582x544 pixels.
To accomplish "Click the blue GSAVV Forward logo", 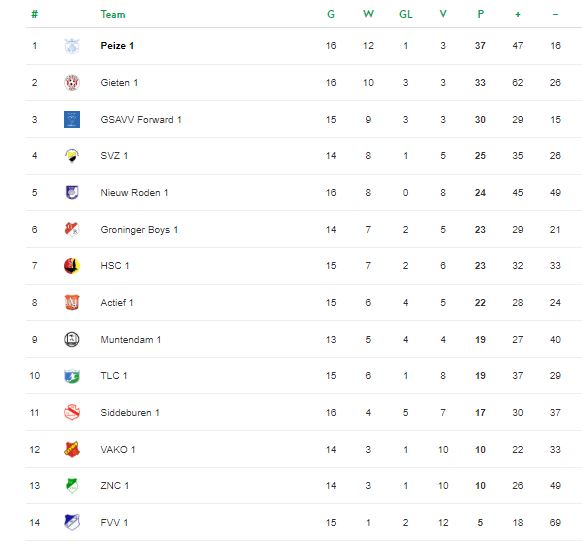I will [x=72, y=119].
